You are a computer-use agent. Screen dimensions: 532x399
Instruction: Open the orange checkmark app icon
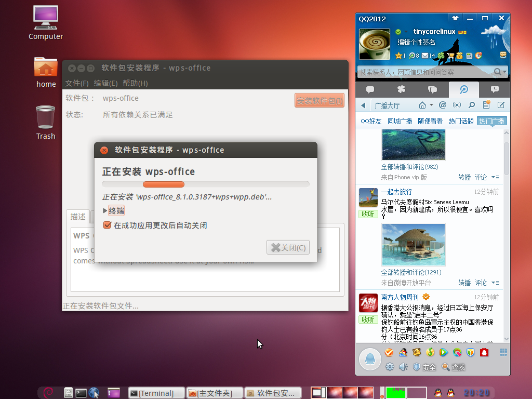pos(389,353)
